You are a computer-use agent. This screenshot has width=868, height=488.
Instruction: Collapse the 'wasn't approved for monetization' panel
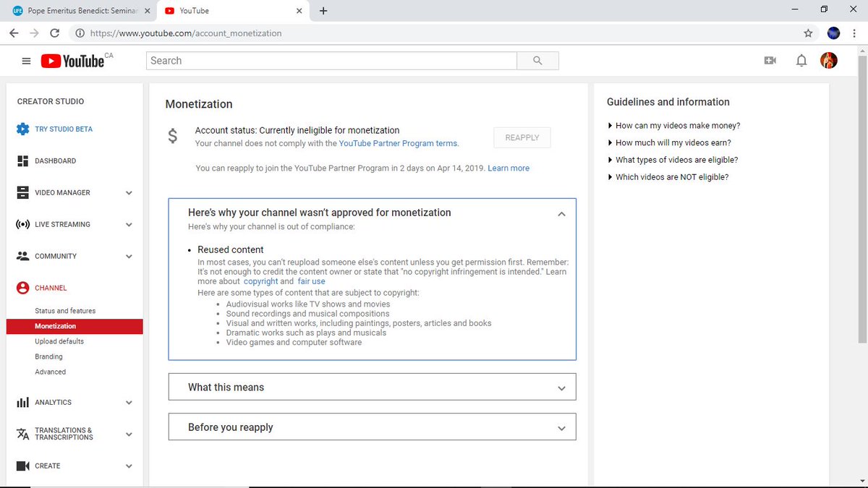point(561,214)
